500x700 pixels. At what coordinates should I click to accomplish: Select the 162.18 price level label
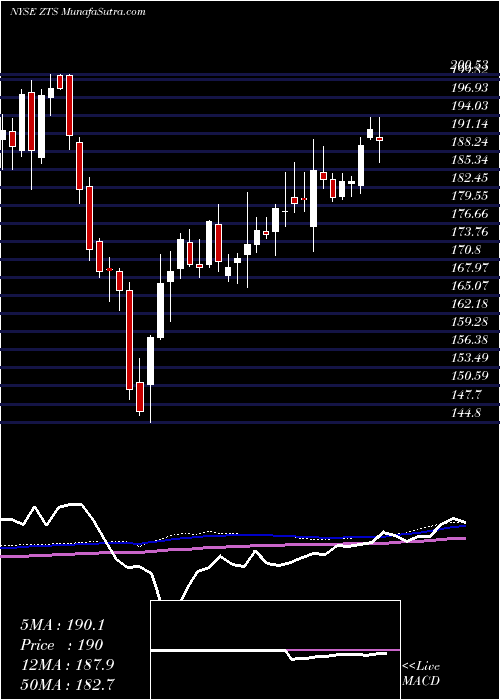469,304
